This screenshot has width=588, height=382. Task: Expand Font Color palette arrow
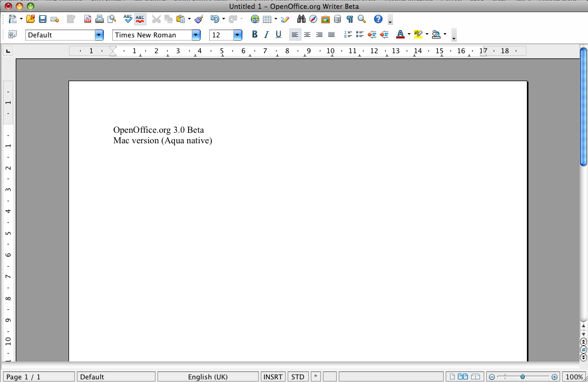tap(409, 34)
